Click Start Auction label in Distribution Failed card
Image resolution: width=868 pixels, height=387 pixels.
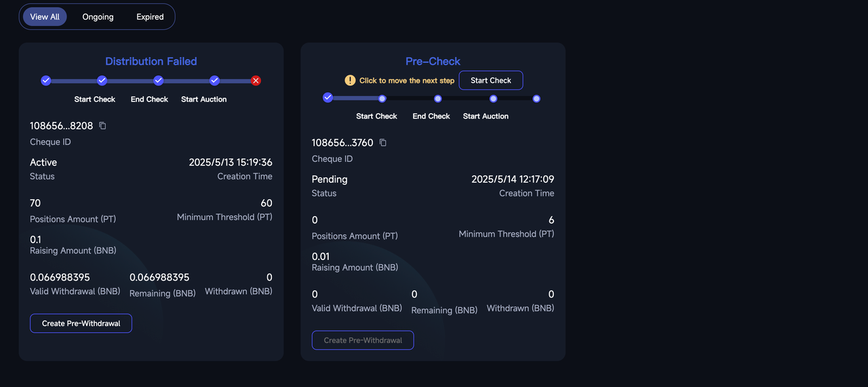click(x=204, y=100)
